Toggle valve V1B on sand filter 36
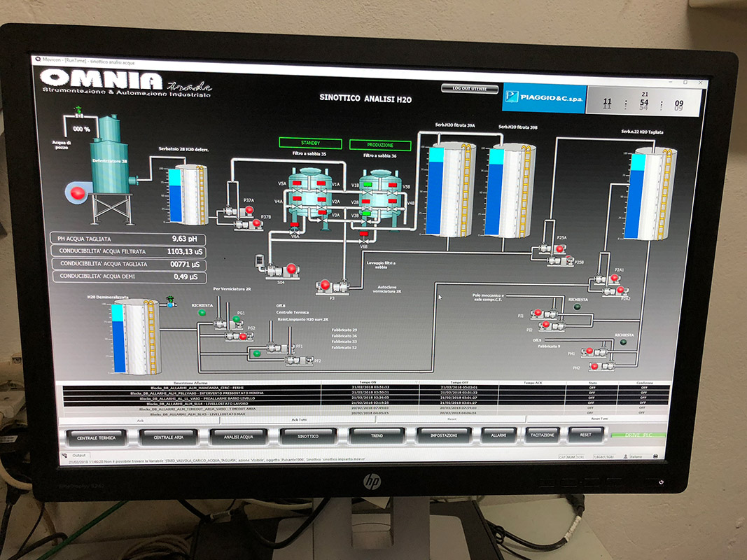 (367, 185)
